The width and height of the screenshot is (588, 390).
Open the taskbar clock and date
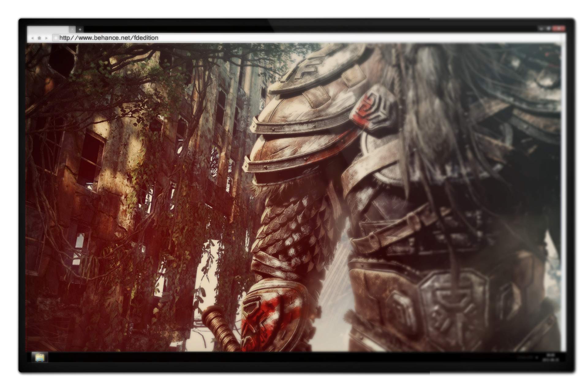pyautogui.click(x=551, y=358)
